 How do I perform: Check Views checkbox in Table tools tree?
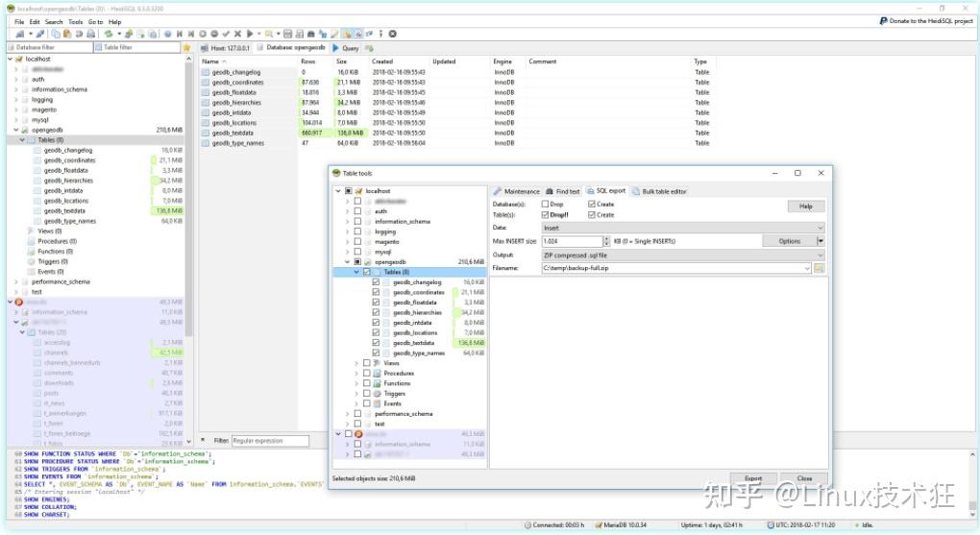pos(367,363)
